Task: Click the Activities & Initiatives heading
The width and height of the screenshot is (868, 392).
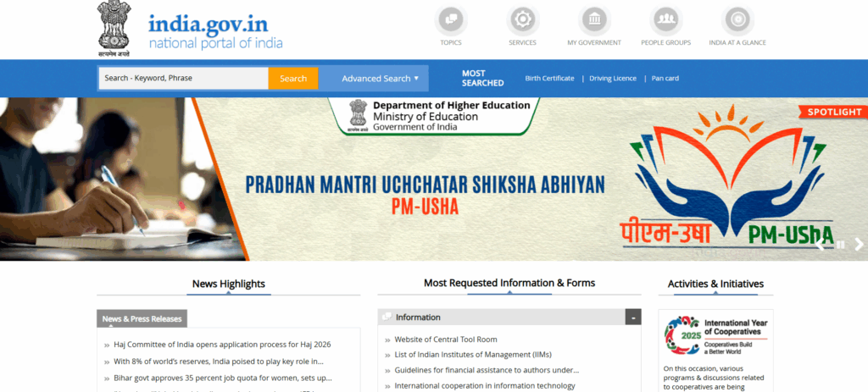Action: point(715,284)
